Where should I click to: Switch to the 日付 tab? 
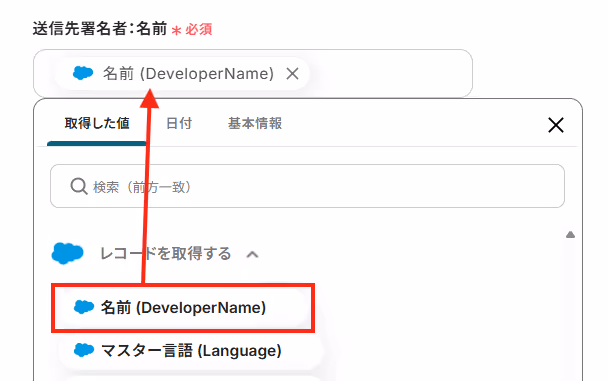click(179, 124)
